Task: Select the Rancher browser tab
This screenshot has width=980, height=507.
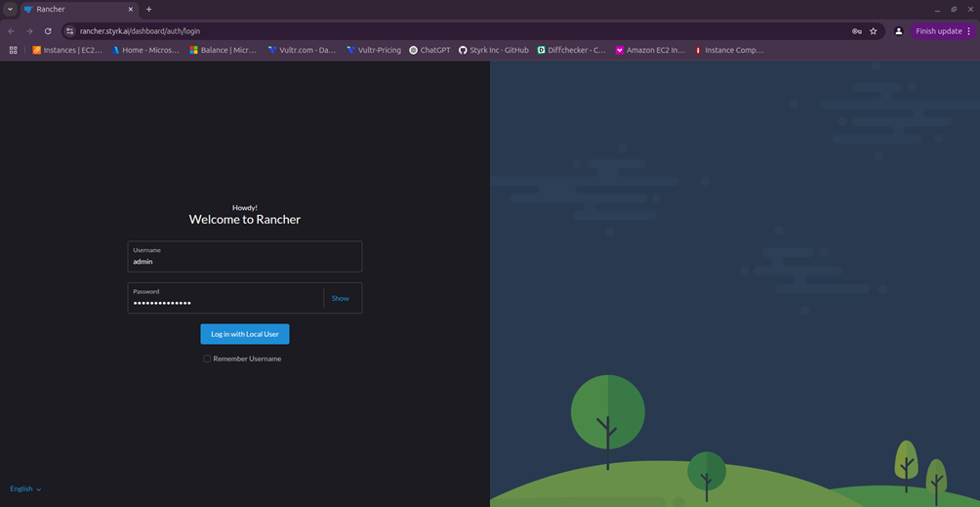Action: pos(79,10)
